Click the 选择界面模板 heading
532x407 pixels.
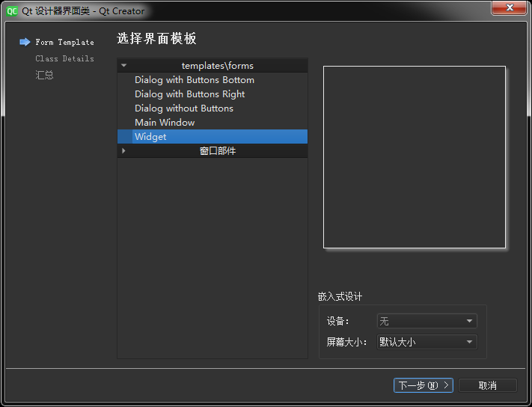pos(156,38)
